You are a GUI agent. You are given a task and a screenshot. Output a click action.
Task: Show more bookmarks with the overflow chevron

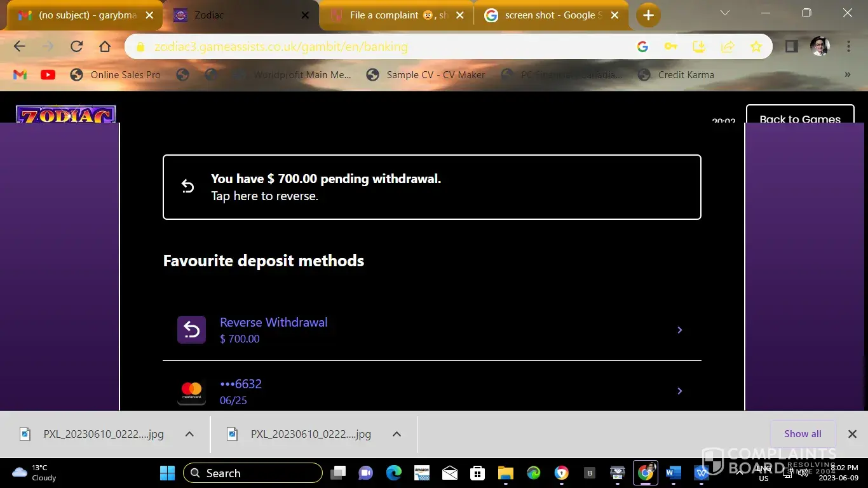pos(847,74)
